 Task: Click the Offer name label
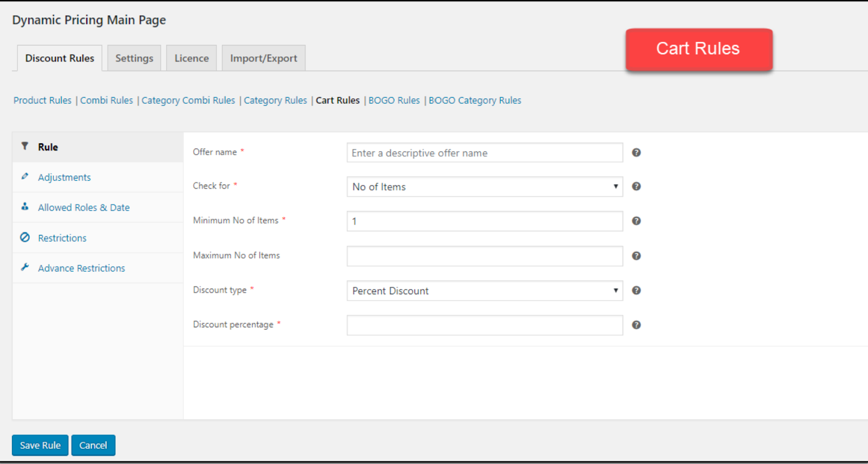pyautogui.click(x=215, y=152)
